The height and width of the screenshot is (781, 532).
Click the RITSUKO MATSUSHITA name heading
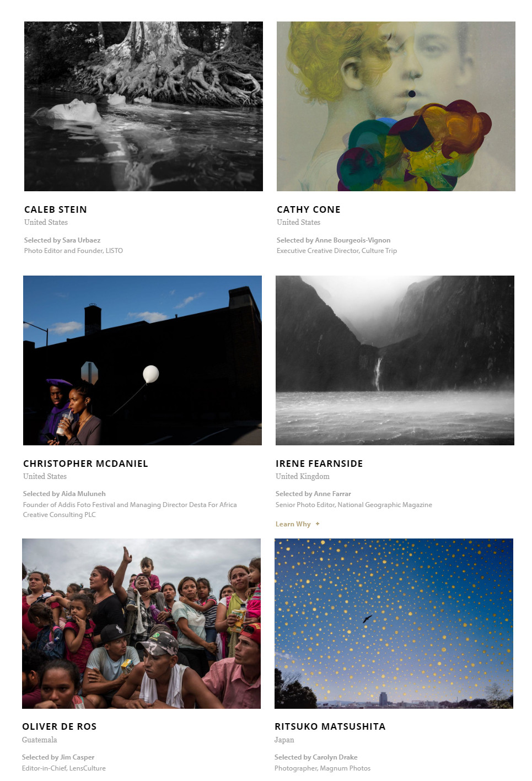(x=330, y=726)
